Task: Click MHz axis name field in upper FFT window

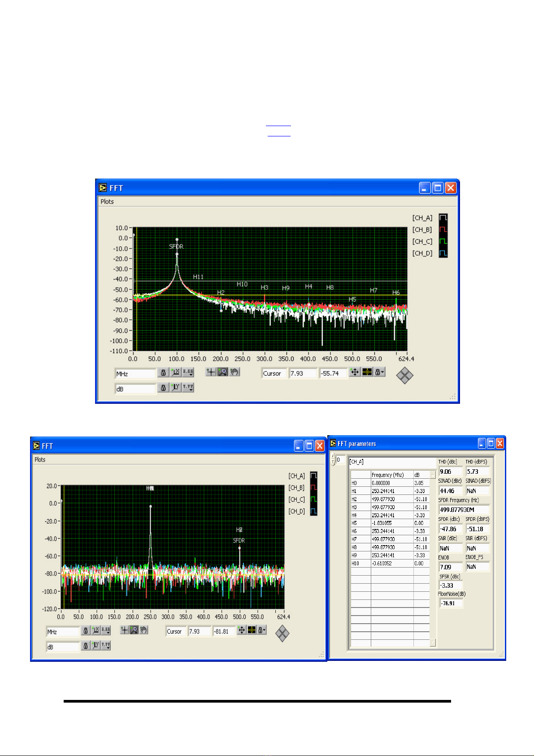Action: (x=135, y=374)
